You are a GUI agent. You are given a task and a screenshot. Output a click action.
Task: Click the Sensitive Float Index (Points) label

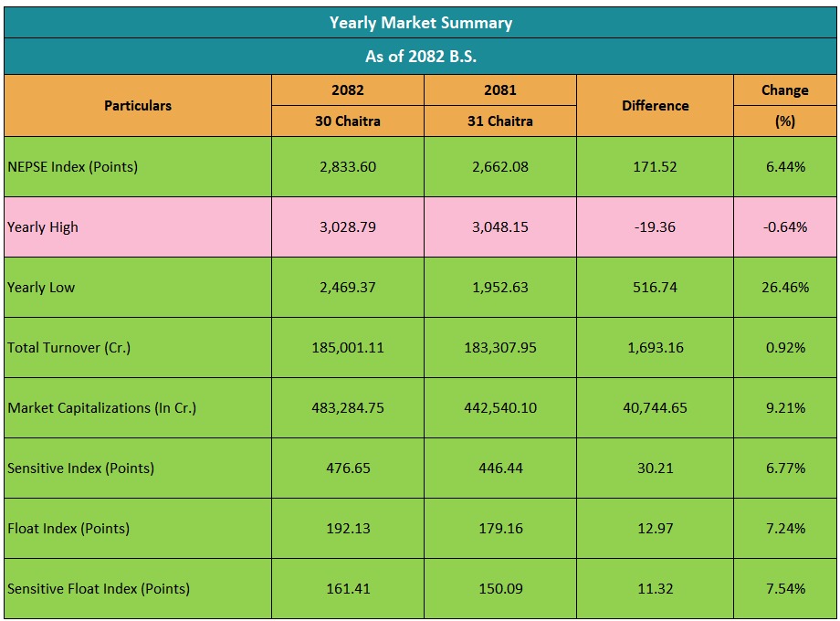99,589
